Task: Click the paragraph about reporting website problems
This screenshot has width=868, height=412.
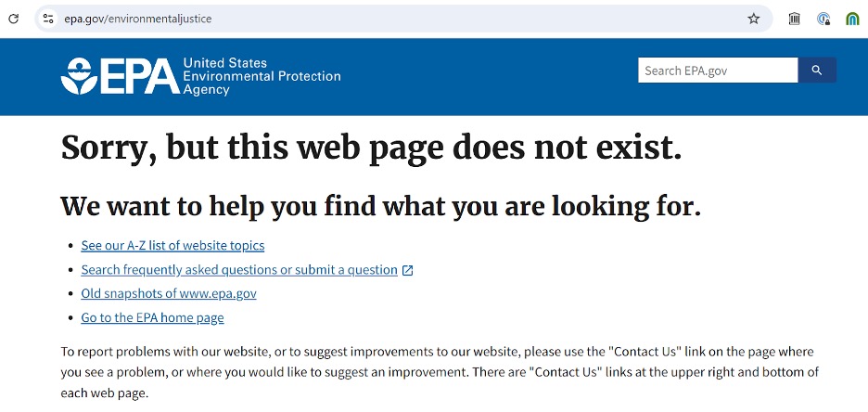Action: click(x=440, y=373)
